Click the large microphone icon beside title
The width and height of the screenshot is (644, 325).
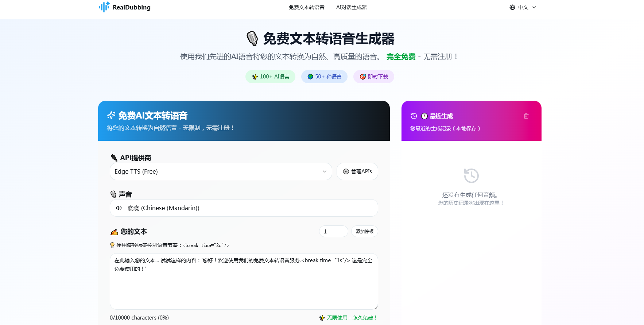tap(252, 39)
